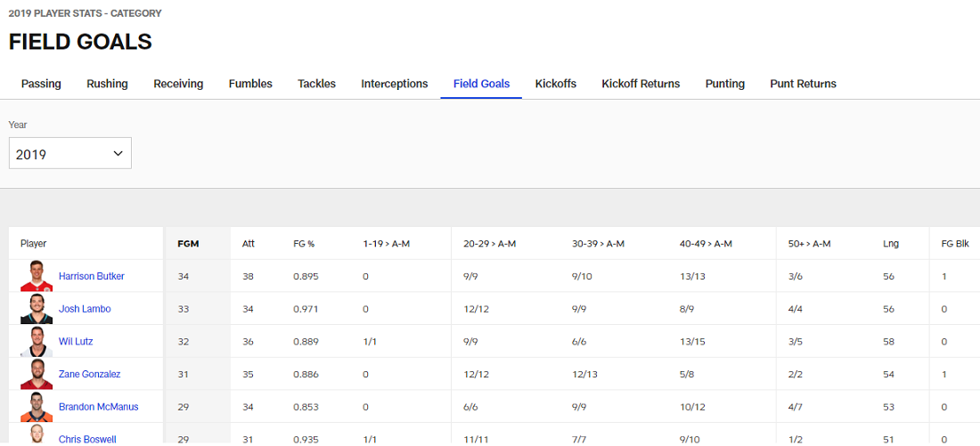Open Harrison Butker's player page link
This screenshot has height=446, width=980.
[92, 277]
